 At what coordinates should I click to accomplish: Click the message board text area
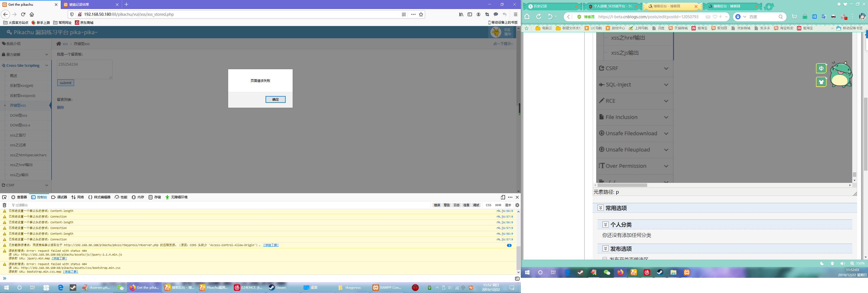84,69
